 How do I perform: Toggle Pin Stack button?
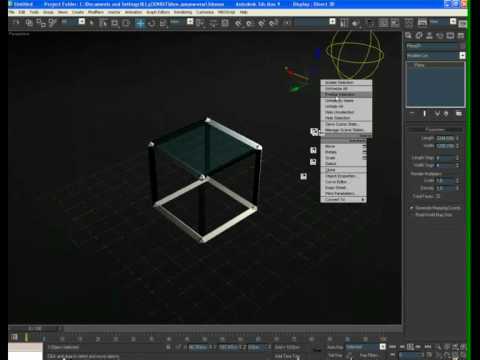point(412,114)
